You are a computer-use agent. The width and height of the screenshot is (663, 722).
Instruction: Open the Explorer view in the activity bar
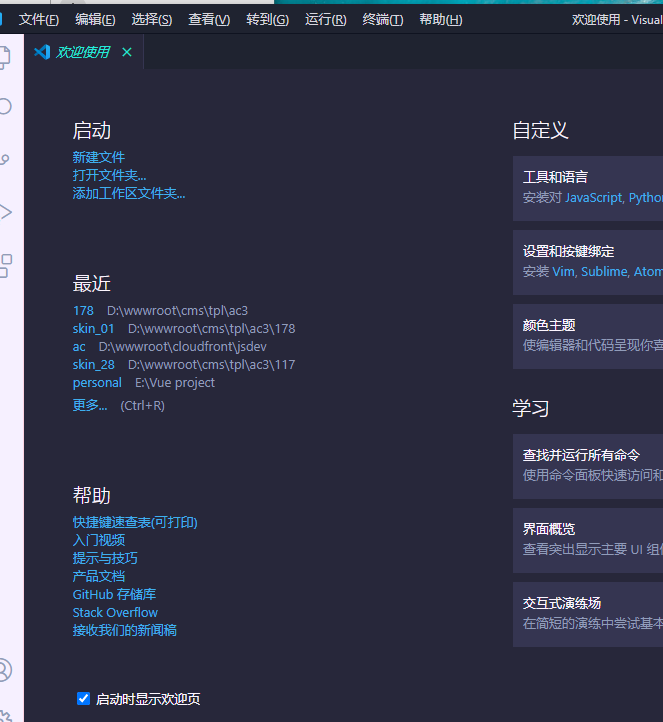pyautogui.click(x=4, y=57)
